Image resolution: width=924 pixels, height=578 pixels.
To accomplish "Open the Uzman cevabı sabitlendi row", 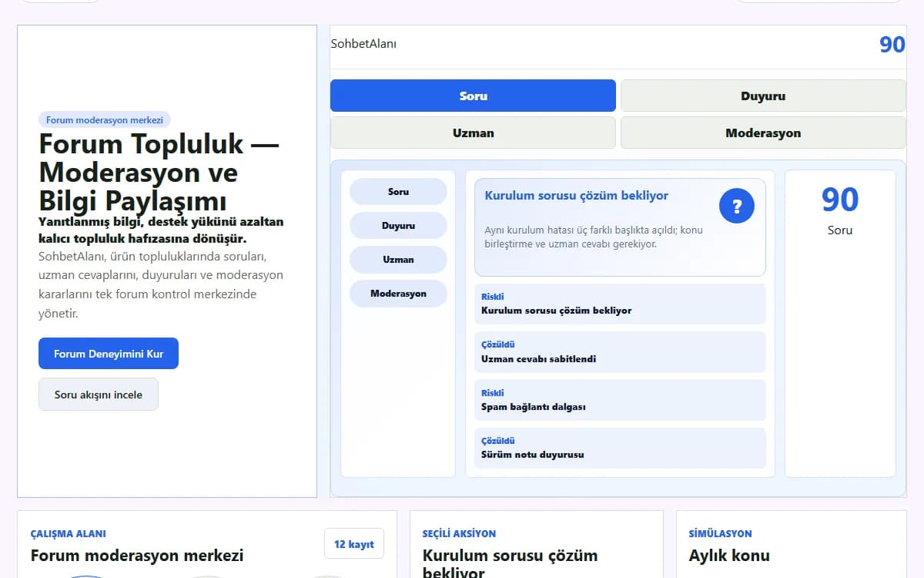I will tap(620, 352).
